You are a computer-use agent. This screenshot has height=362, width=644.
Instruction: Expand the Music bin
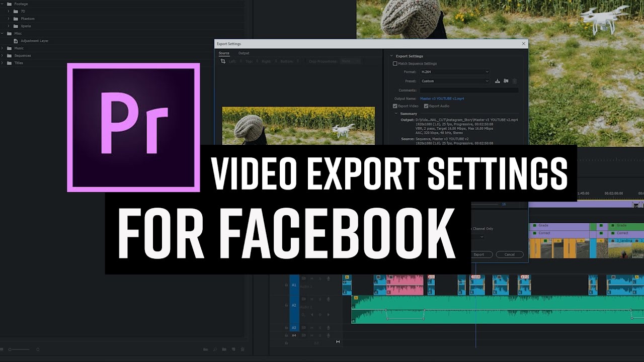[x=3, y=48]
